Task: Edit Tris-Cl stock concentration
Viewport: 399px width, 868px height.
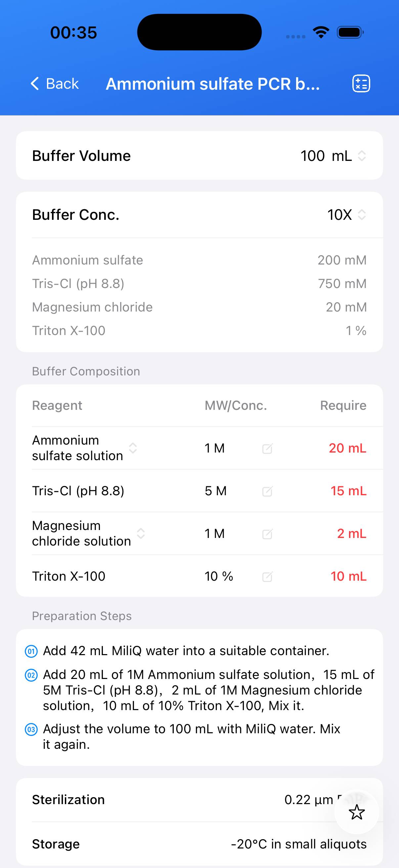Action: click(x=267, y=491)
